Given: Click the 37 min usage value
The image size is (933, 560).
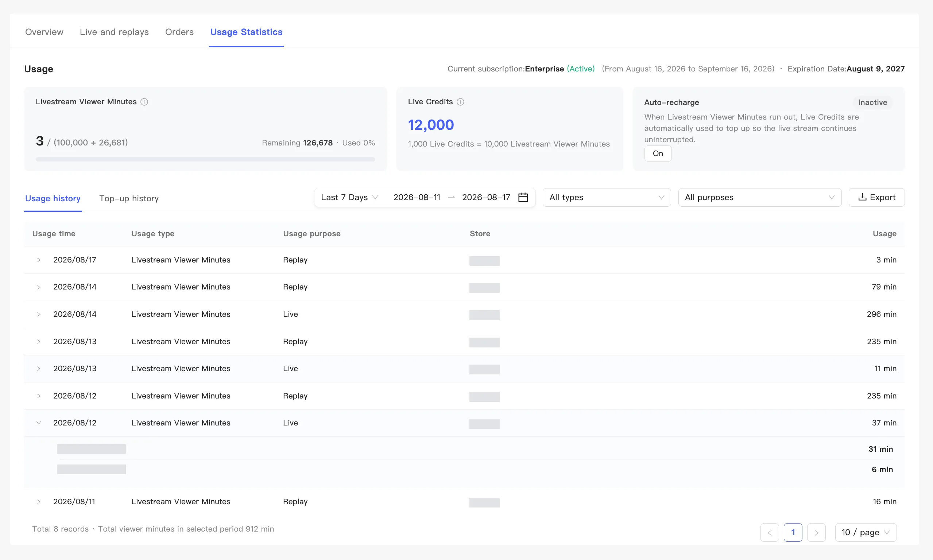Looking at the screenshot, I should click(x=884, y=423).
